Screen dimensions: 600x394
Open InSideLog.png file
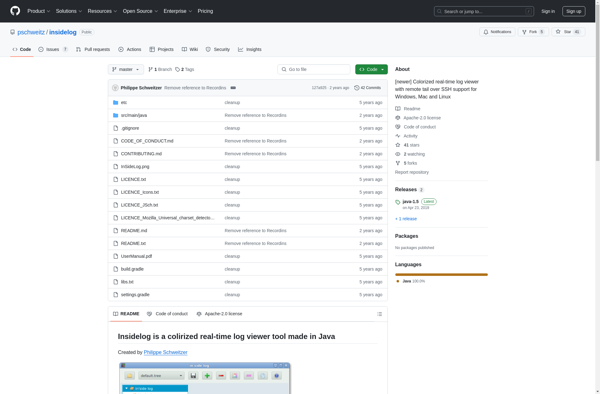[x=135, y=166]
